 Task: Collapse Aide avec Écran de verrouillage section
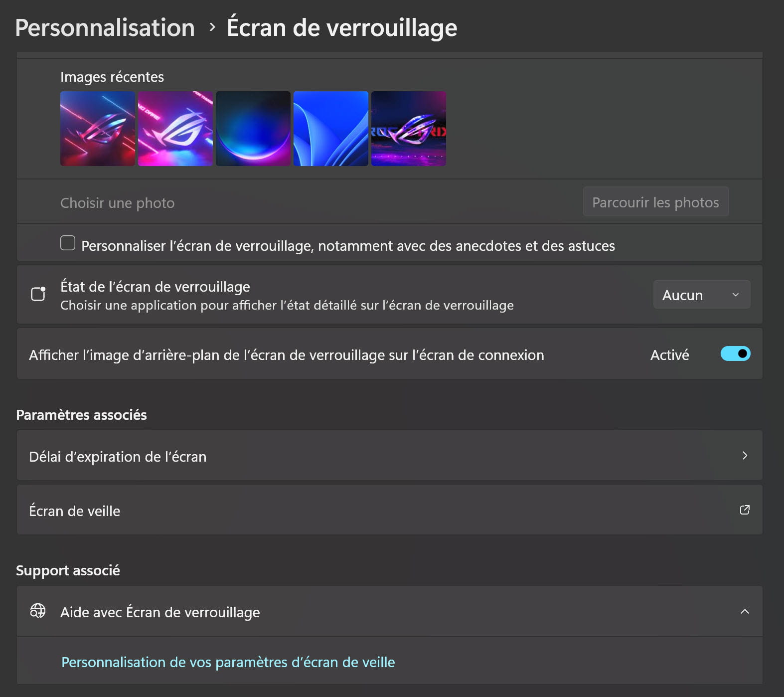(x=745, y=611)
